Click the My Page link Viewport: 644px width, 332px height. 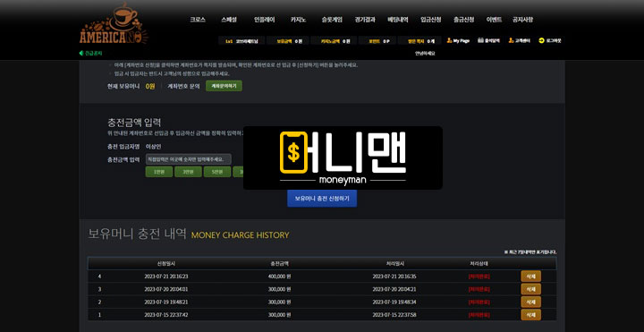coord(461,40)
